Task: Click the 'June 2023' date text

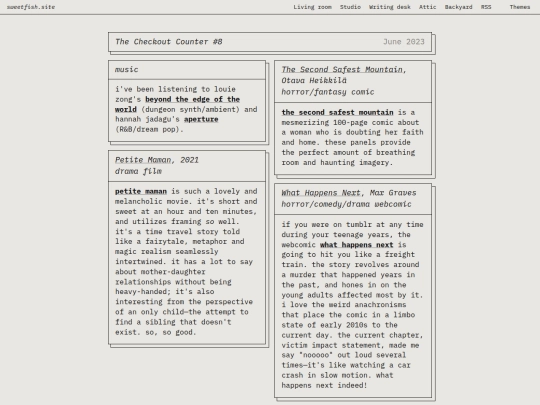Action: click(x=404, y=42)
